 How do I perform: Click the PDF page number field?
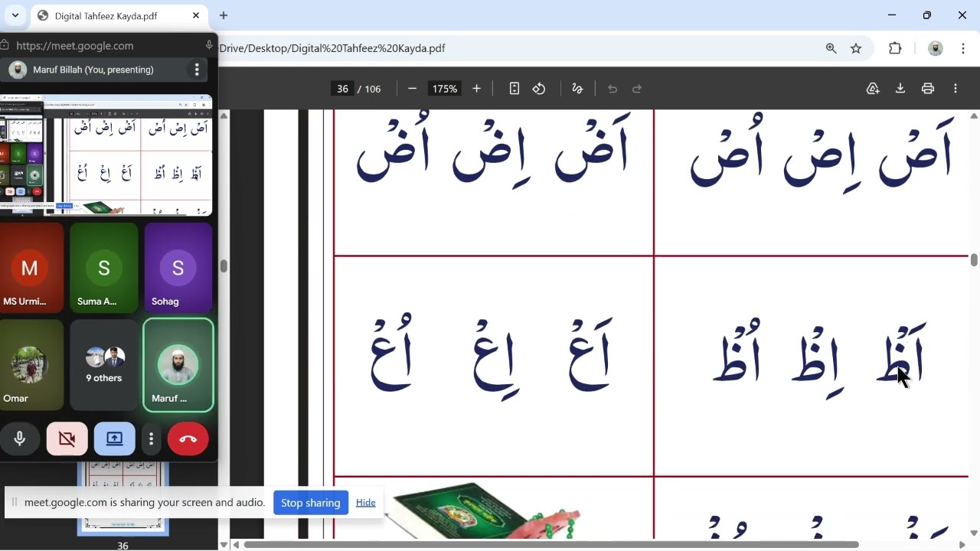pyautogui.click(x=342, y=89)
